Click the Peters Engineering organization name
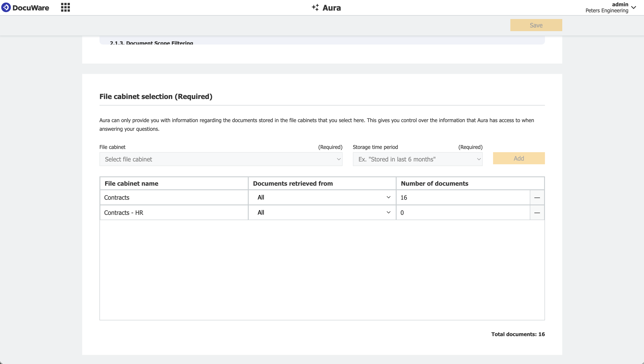This screenshot has width=644, height=364. (607, 11)
